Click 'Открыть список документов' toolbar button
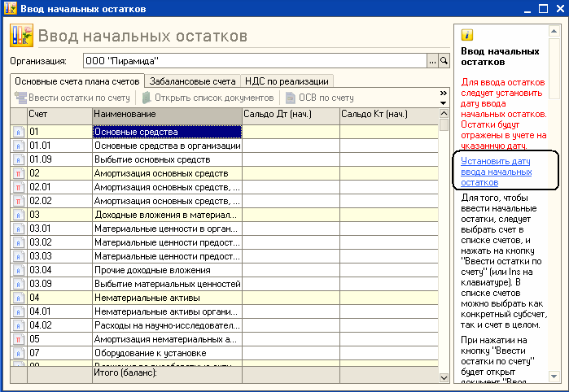The height and width of the screenshot is (392, 569). point(208,98)
